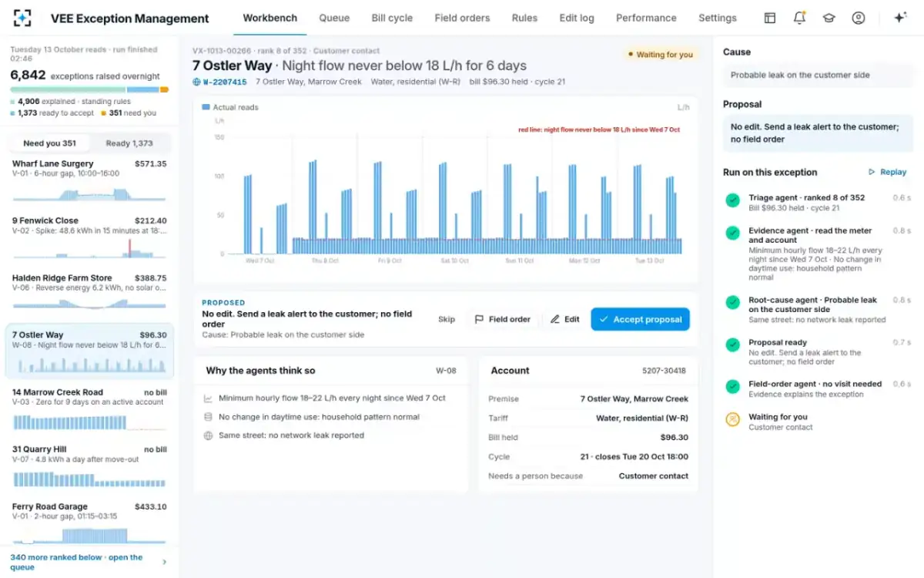Click the VEE app logo icon
Image resolution: width=924 pixels, height=578 pixels.
tap(23, 18)
